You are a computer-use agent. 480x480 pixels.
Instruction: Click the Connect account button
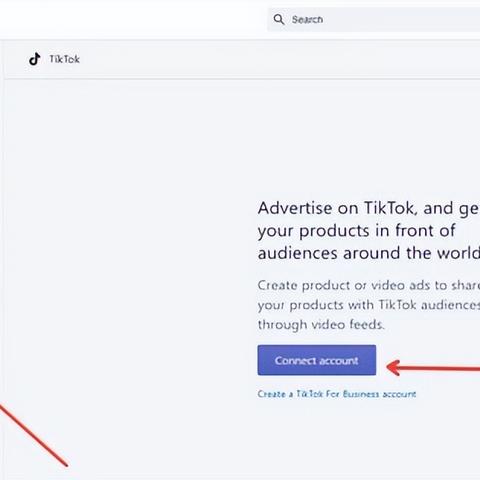click(317, 360)
